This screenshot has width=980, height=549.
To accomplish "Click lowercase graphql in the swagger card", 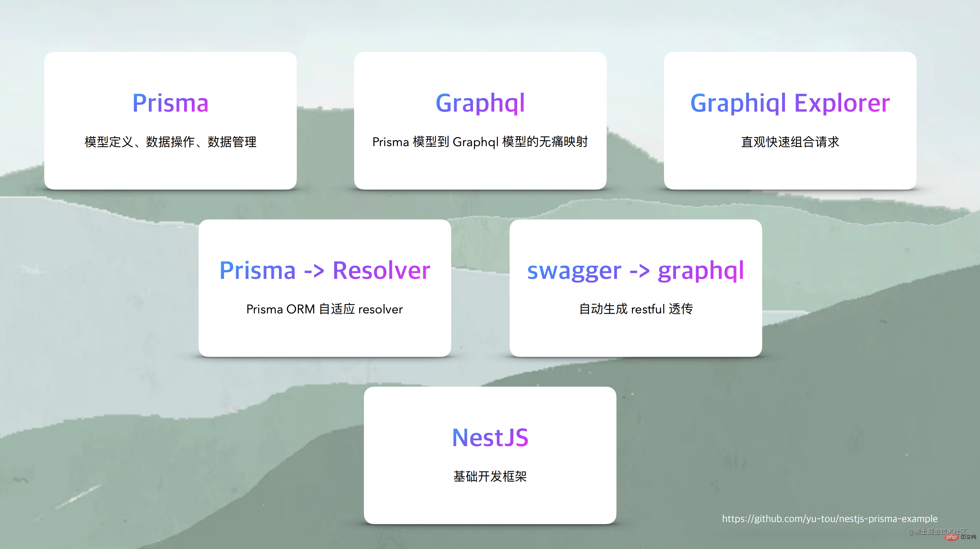I will point(701,271).
